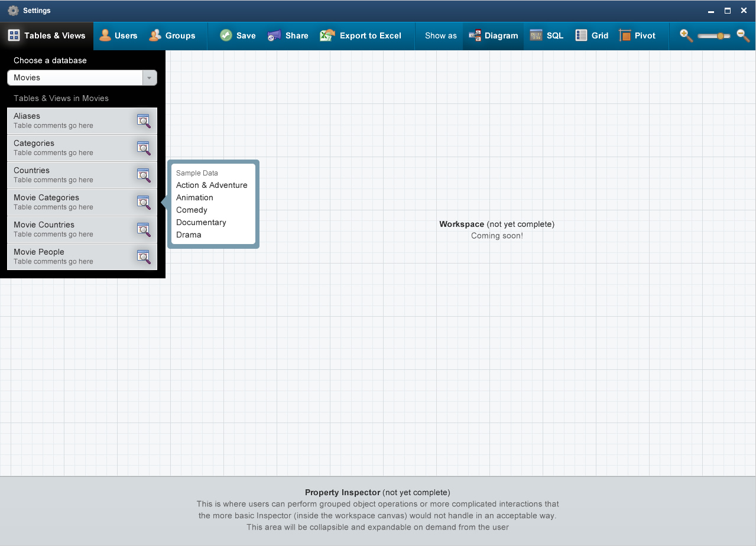The image size is (756, 546).
Task: Switch to Grid view
Action: (592, 35)
